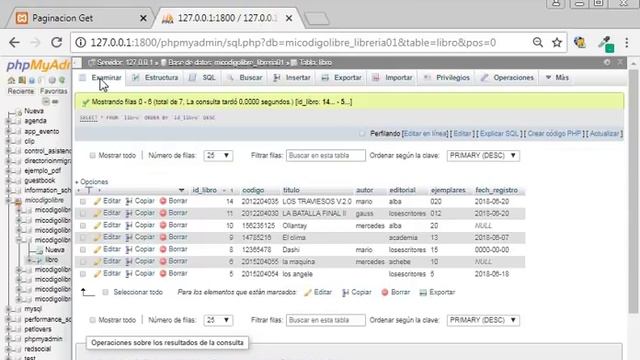
Task: Click the collapse-all icon in navigation panel
Action: point(46,101)
